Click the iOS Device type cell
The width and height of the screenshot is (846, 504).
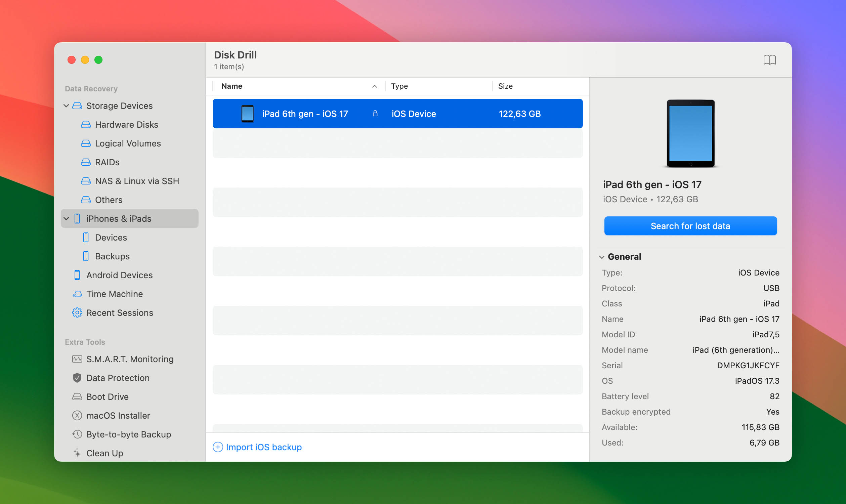pos(414,114)
